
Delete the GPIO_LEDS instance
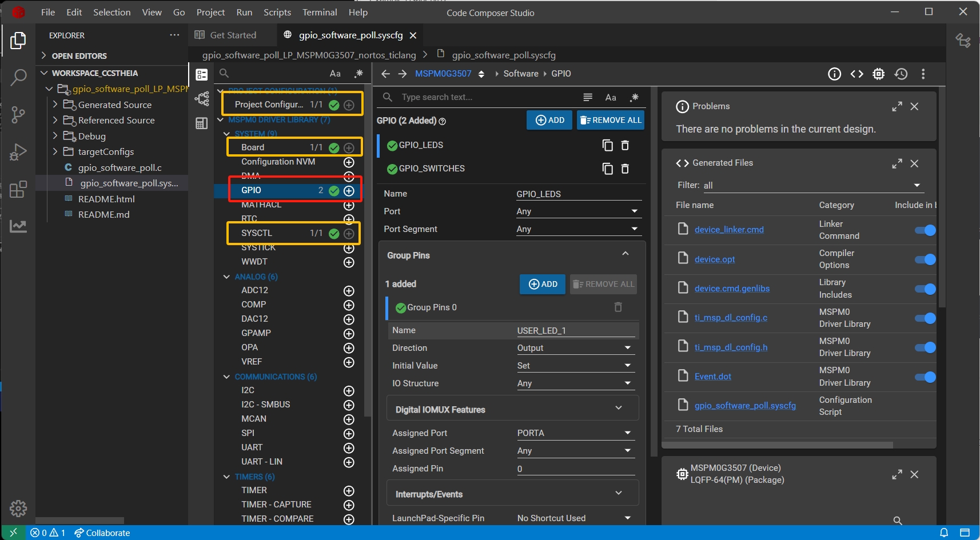625,145
